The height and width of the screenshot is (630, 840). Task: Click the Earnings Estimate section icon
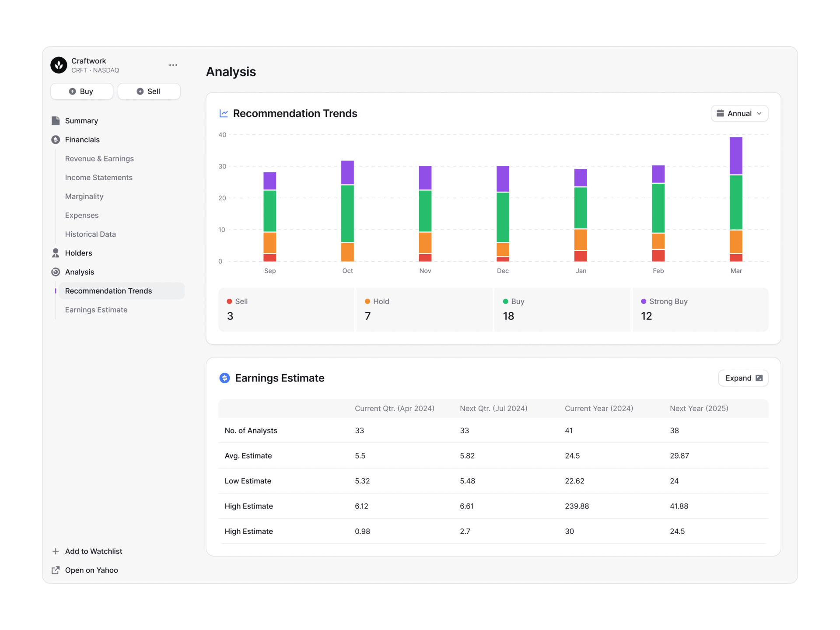pyautogui.click(x=224, y=378)
